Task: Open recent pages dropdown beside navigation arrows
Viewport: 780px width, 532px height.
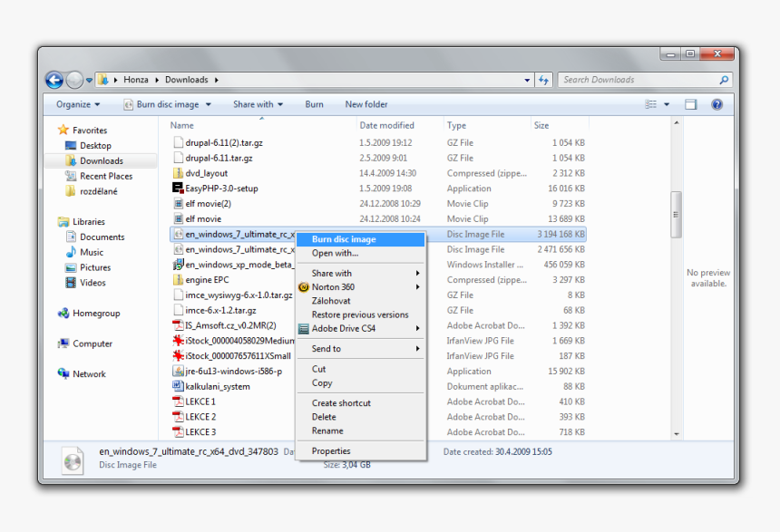Action: (89, 80)
